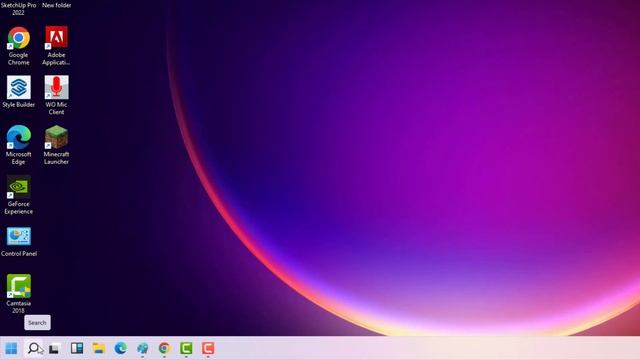This screenshot has height=360, width=640.
Task: Launch File Explorer from the taskbar
Action: tap(99, 348)
